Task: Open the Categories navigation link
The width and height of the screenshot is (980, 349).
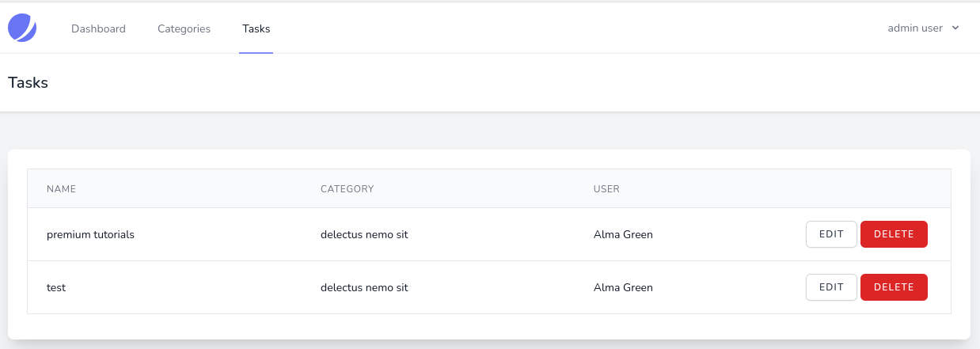Action: 184,28
